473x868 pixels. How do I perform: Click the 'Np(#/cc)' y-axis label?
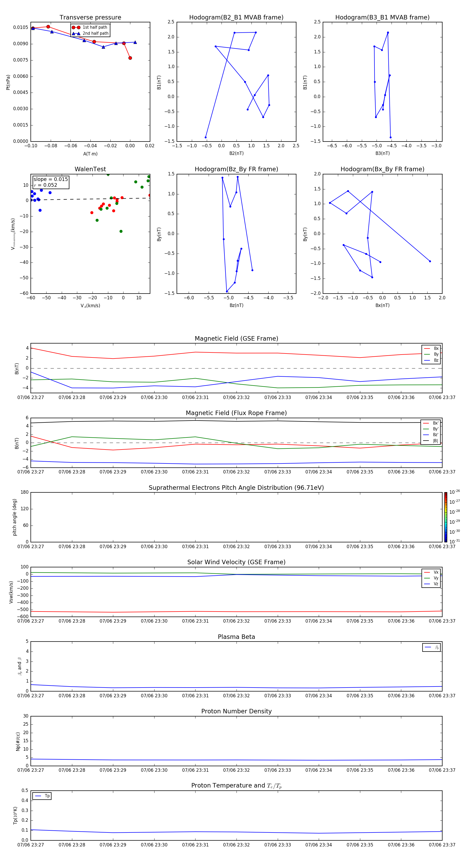pyautogui.click(x=18, y=741)
